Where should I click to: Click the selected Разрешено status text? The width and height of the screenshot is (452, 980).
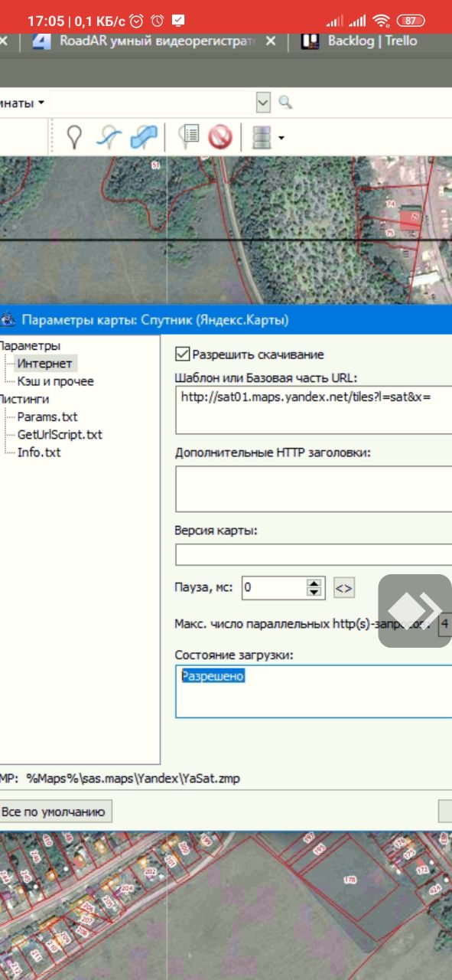pos(213,676)
